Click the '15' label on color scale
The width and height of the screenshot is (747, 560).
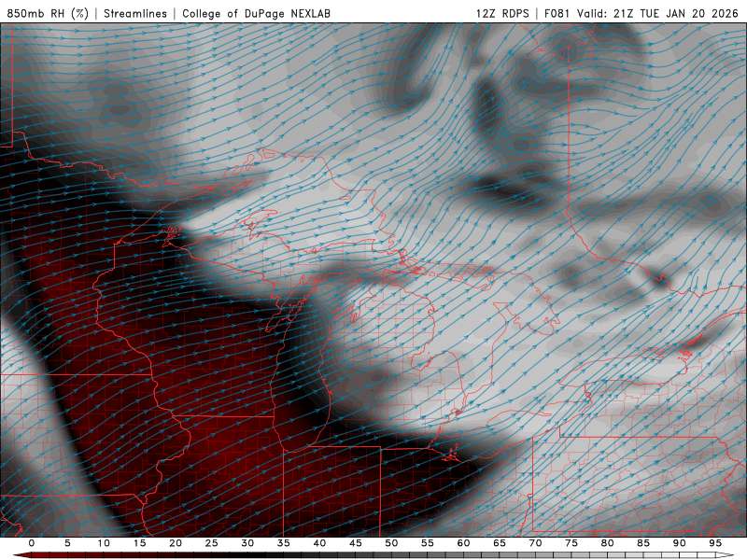[x=139, y=543]
